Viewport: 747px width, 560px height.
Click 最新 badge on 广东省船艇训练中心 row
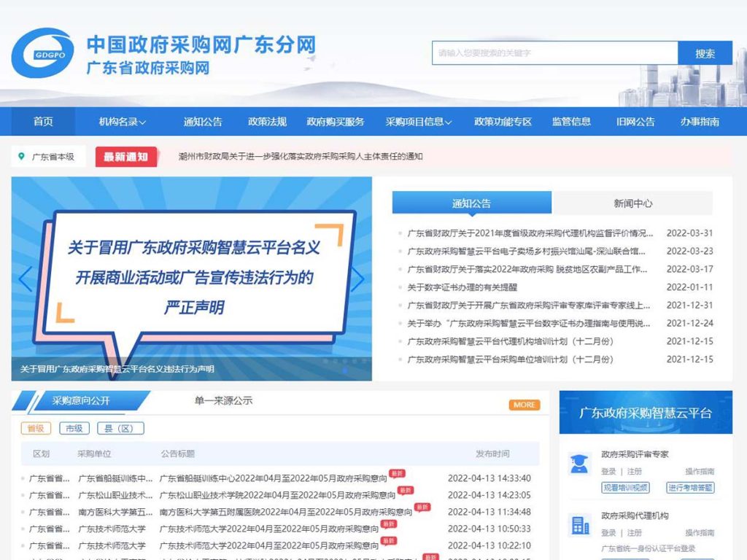coord(398,473)
